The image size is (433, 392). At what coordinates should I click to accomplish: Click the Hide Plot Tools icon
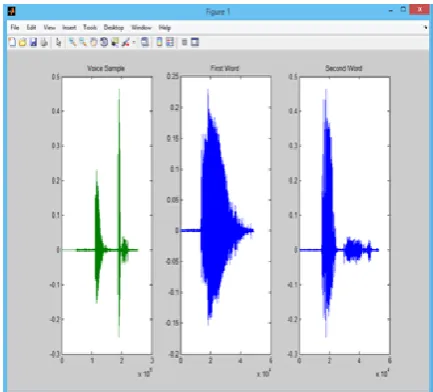[x=184, y=42]
